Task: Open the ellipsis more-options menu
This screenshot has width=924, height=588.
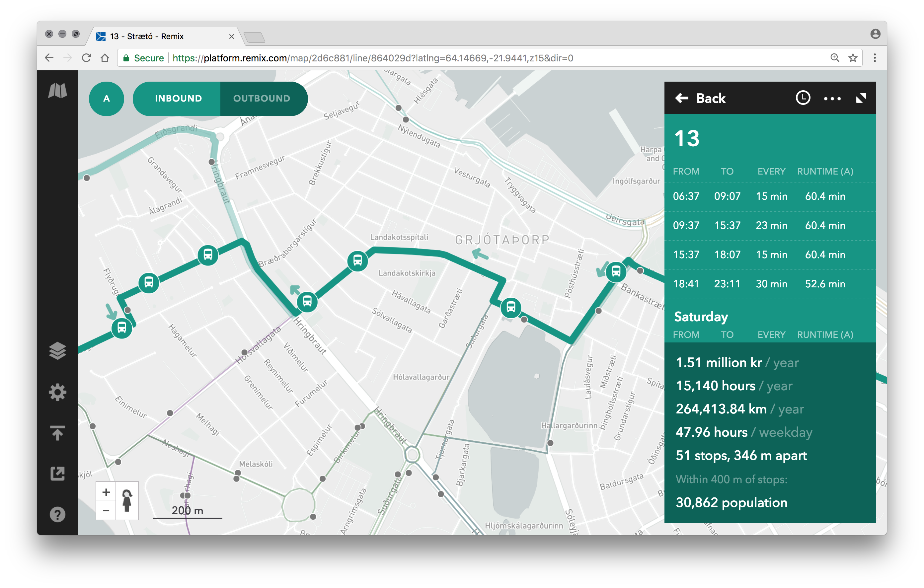Action: pos(832,99)
